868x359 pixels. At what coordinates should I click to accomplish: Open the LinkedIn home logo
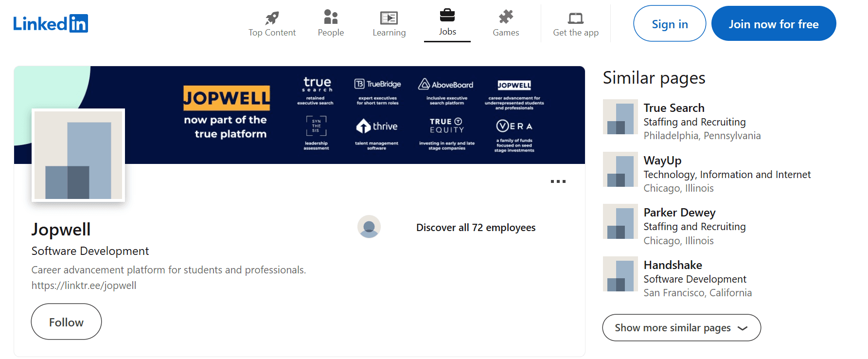(51, 23)
